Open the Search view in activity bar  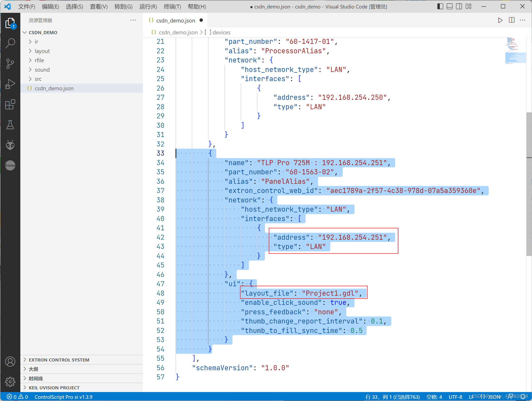10,43
